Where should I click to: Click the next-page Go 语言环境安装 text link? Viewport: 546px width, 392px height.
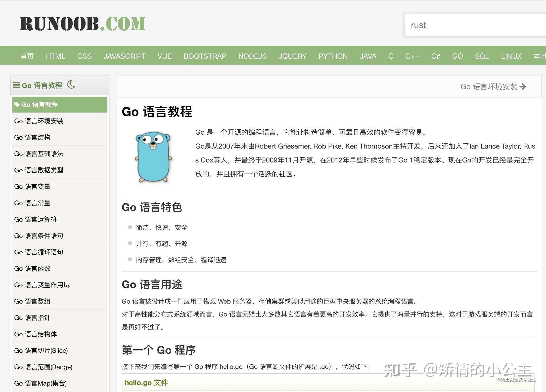click(489, 86)
